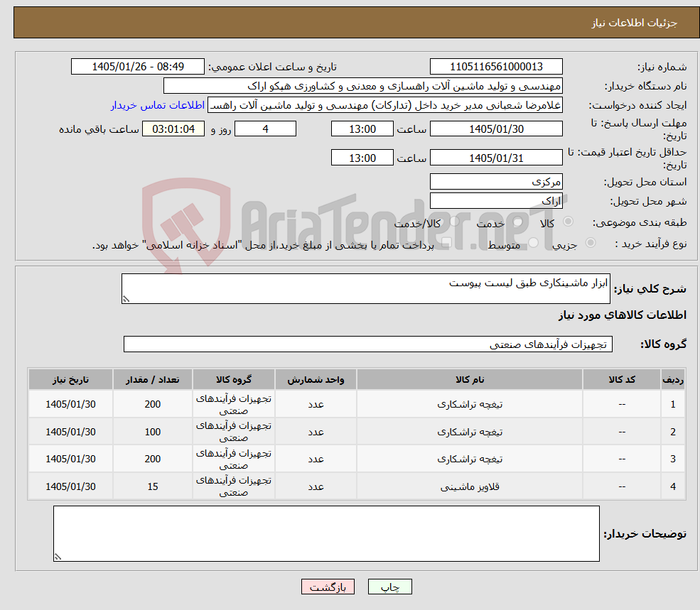Click the remaining days field showing 4
700x610 pixels.
265,129
